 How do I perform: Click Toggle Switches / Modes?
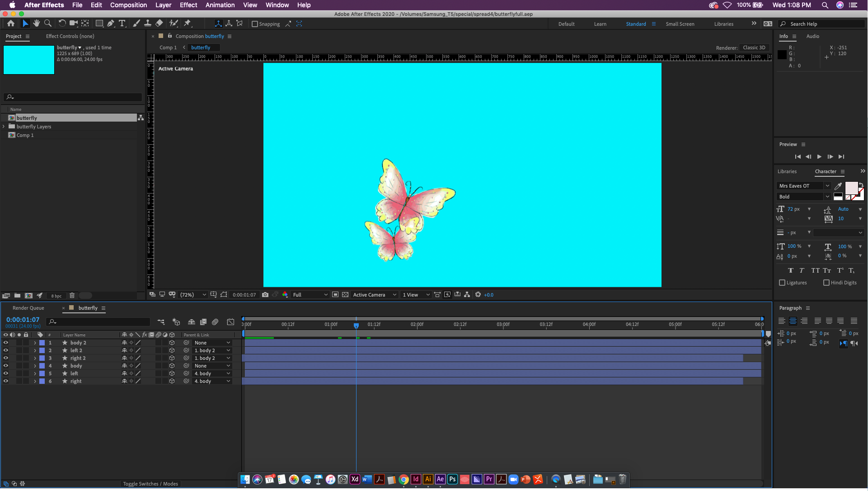click(150, 484)
